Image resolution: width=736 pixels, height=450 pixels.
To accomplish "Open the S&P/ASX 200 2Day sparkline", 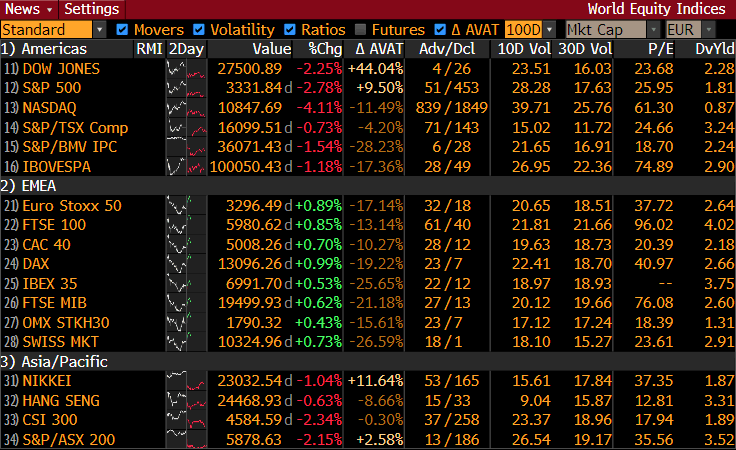I will [x=186, y=439].
